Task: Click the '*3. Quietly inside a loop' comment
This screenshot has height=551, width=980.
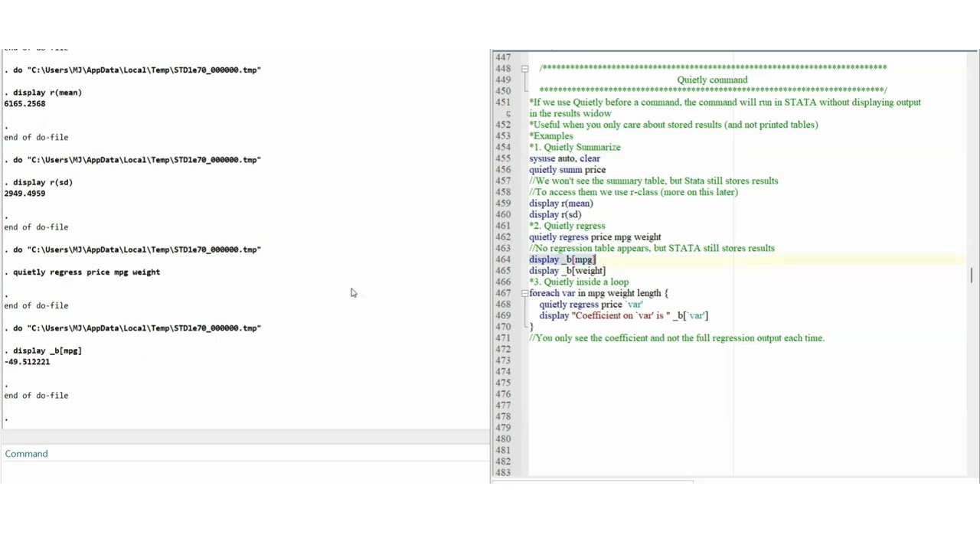Action: click(579, 282)
